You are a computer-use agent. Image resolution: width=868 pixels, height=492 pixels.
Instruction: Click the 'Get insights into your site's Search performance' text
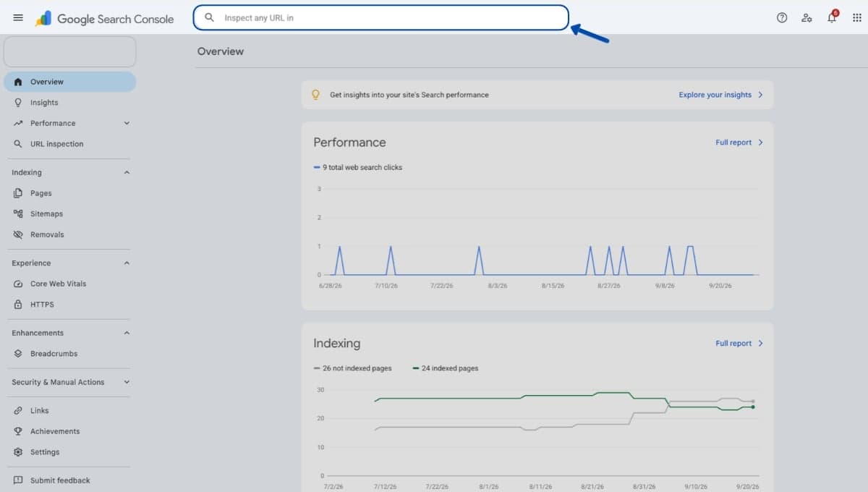coord(409,95)
